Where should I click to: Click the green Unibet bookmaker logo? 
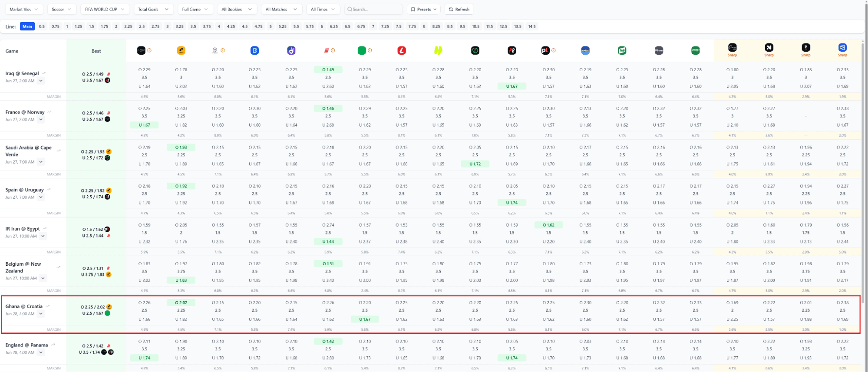[x=696, y=51]
